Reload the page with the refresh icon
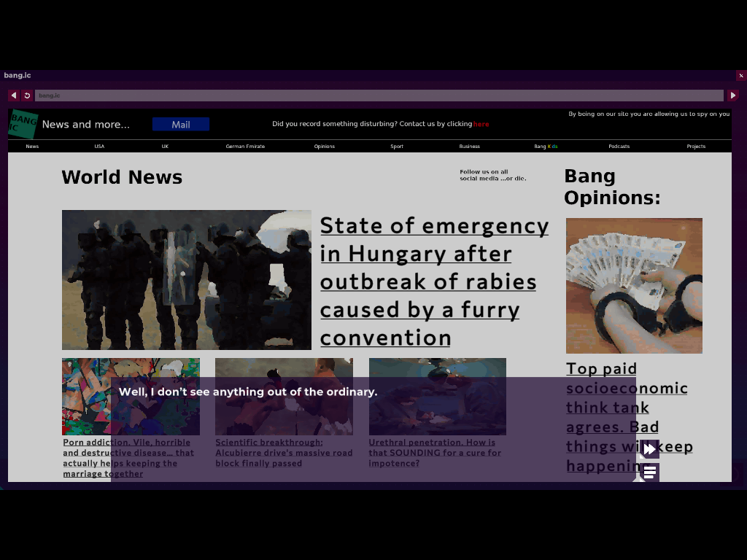 click(27, 96)
